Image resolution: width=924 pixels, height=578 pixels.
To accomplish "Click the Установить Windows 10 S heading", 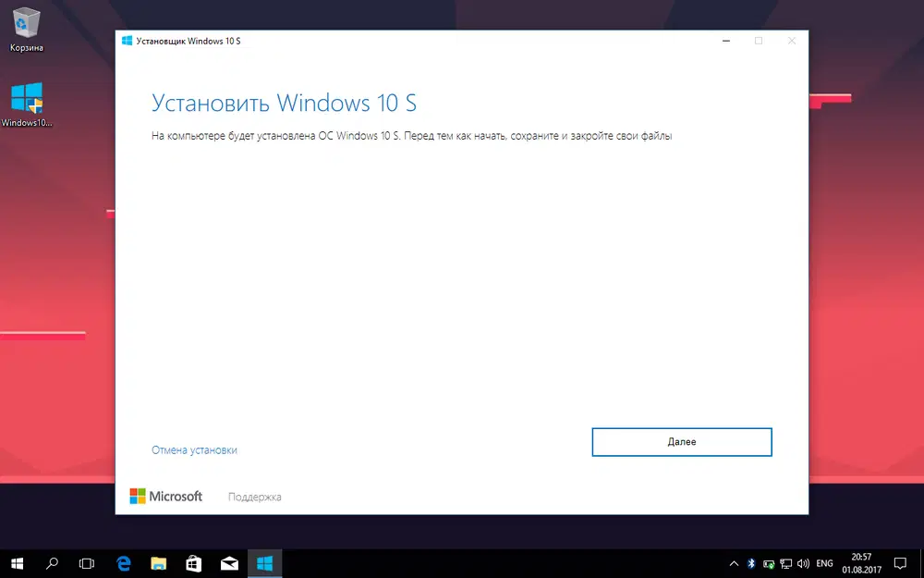I will tap(284, 103).
